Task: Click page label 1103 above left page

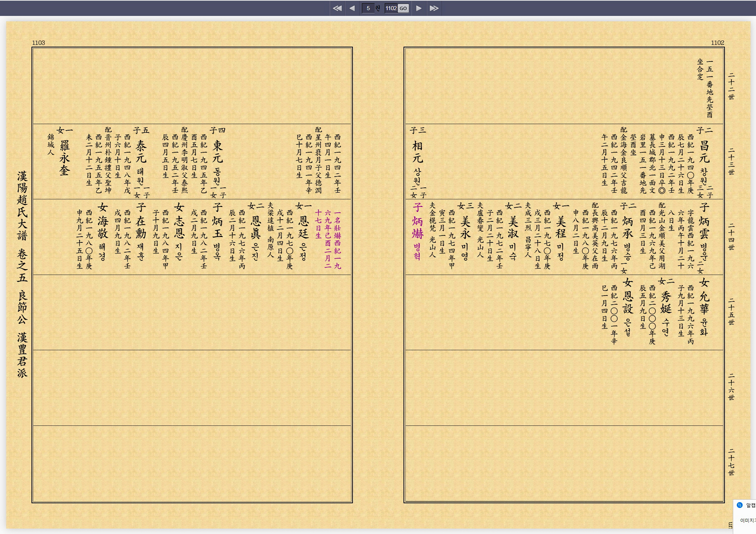Action: coord(38,43)
